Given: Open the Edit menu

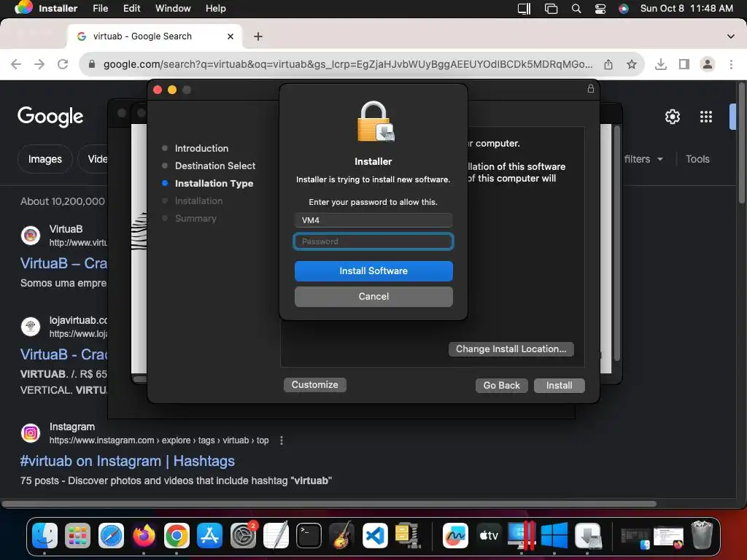Looking at the screenshot, I should click(x=132, y=9).
